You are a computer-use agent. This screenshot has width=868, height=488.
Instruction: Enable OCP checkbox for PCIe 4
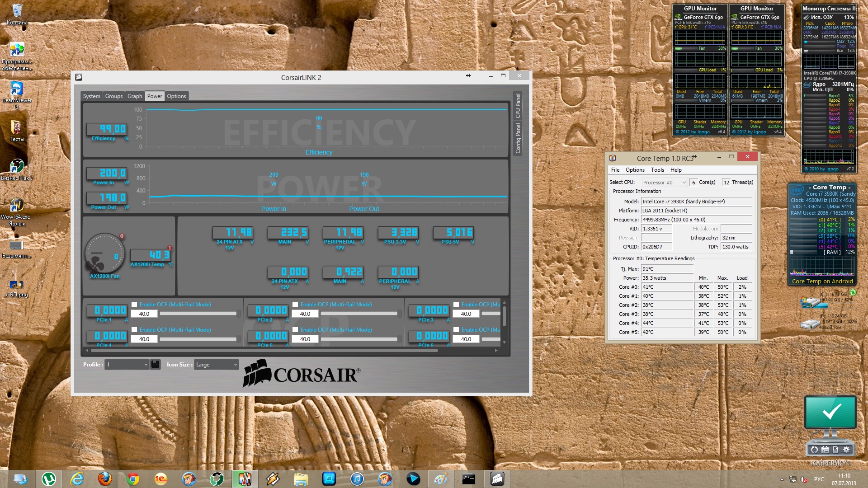134,330
